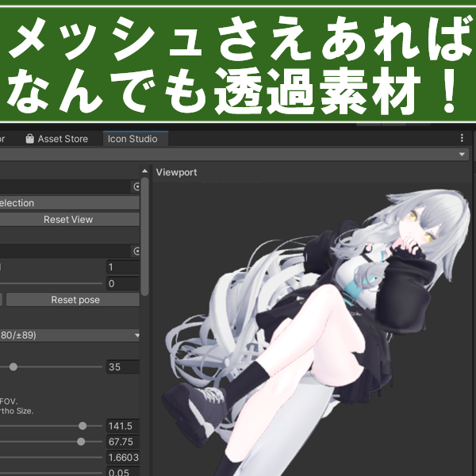Open the dropdown ending in '80/±89)'
This screenshot has width=476, height=476.
click(70, 335)
